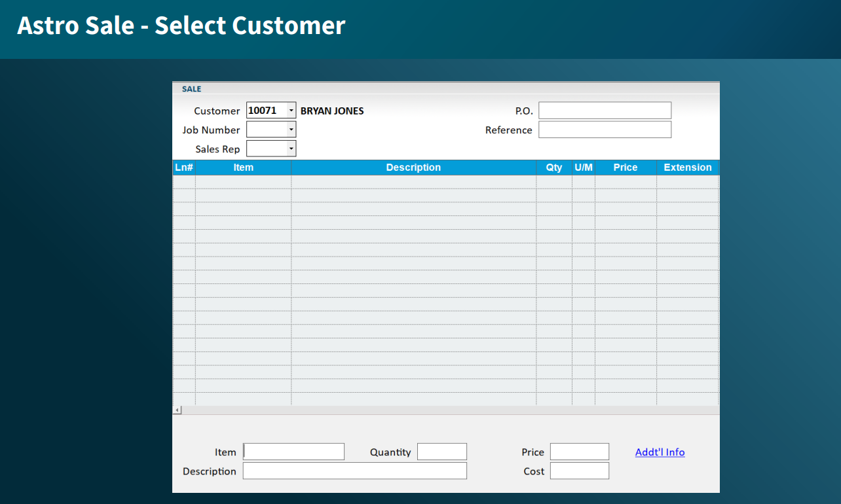Image resolution: width=841 pixels, height=504 pixels.
Task: Focus the Quantity input box
Action: click(441, 452)
